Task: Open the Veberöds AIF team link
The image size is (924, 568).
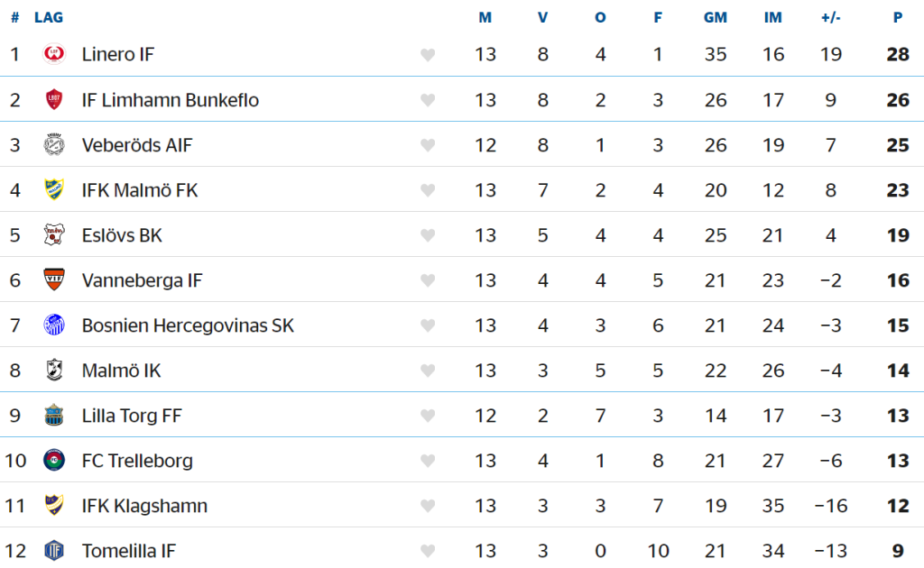Action: click(137, 145)
